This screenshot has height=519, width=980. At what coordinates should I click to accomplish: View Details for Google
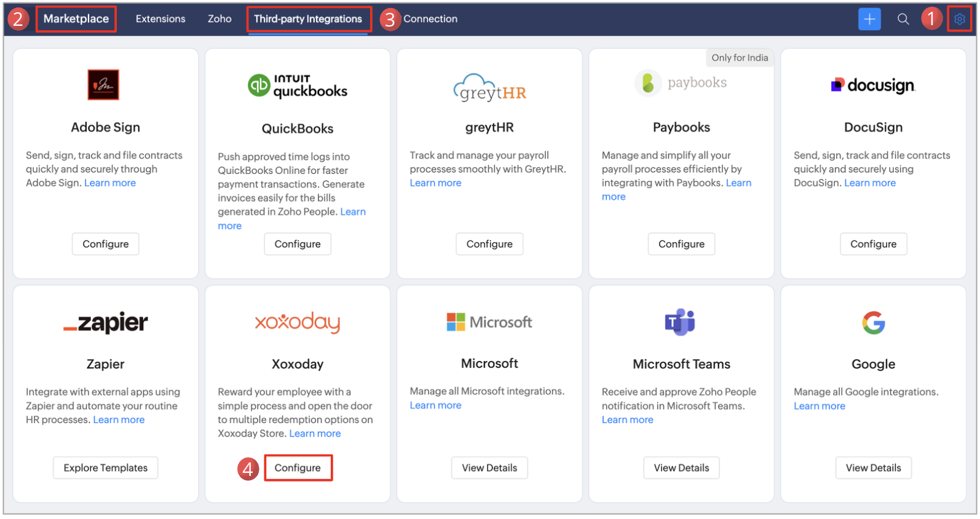[x=873, y=468]
